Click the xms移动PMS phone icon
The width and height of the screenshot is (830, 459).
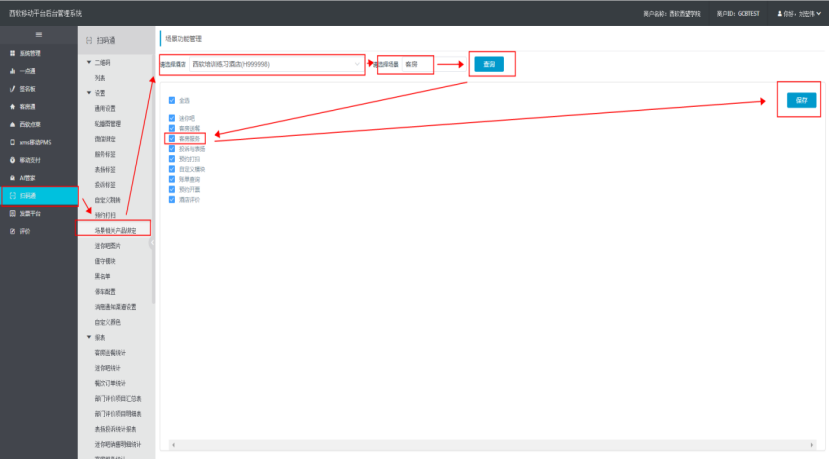coord(12,142)
